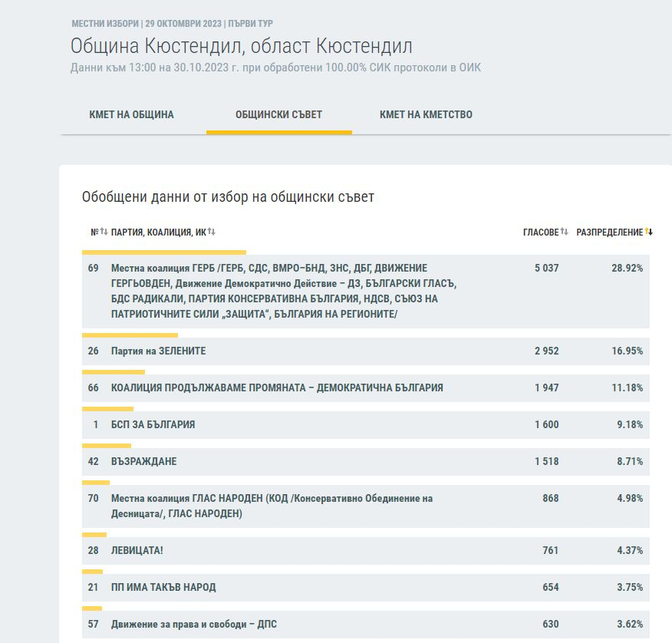The image size is (672, 643).
Task: Select the ОБЩИНСКИ СЪВЕТ tab
Action: click(x=278, y=114)
